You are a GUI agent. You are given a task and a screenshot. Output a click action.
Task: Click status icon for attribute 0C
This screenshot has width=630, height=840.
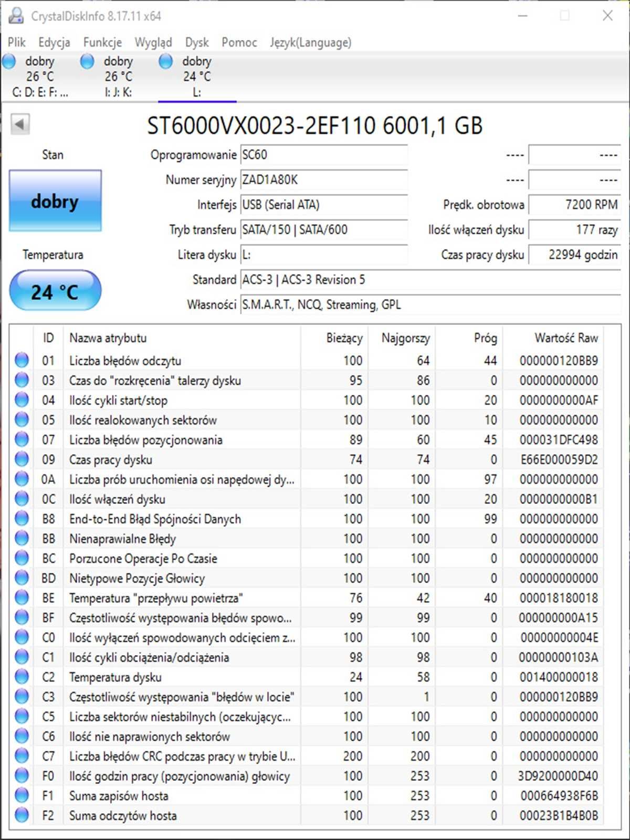coord(22,499)
